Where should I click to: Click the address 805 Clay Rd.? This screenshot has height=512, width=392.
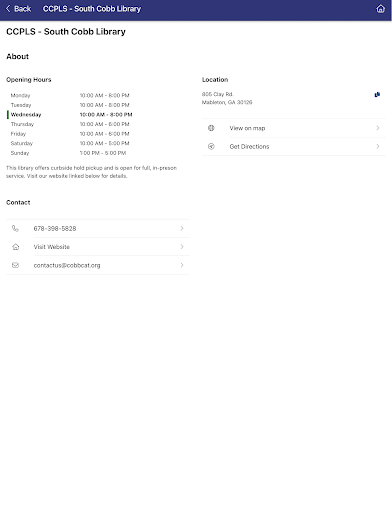[x=217, y=94]
